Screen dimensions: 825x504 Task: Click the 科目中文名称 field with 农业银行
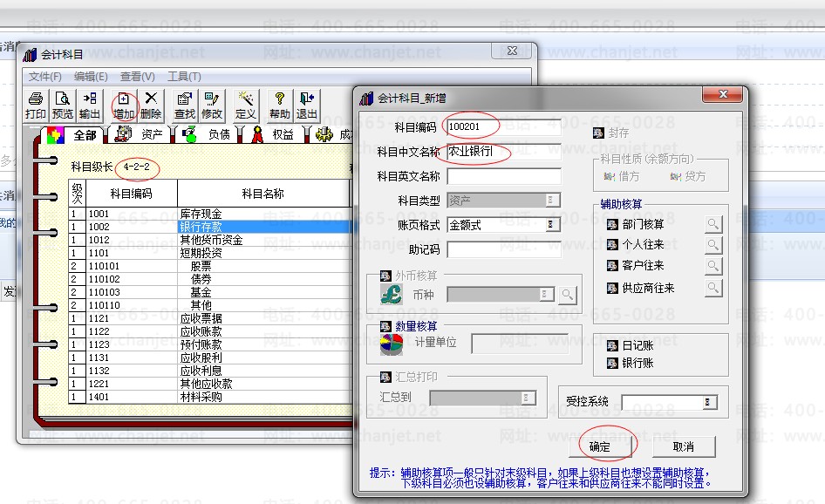[x=503, y=152]
